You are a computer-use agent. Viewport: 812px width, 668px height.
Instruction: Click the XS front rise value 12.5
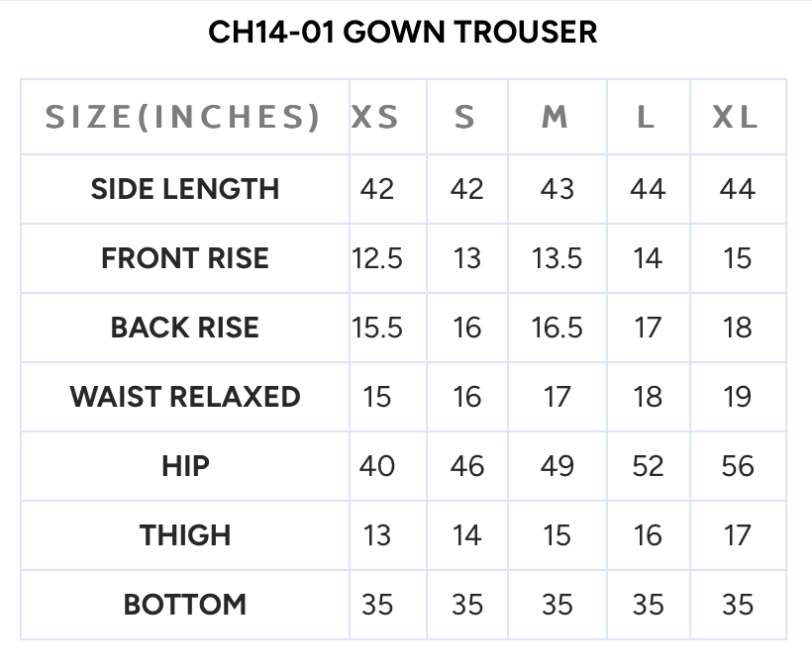point(377,258)
